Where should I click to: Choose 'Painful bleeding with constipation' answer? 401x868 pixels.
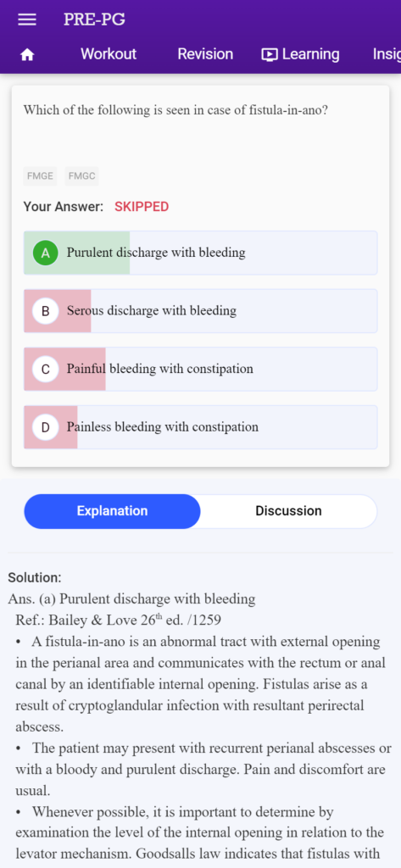(200, 370)
